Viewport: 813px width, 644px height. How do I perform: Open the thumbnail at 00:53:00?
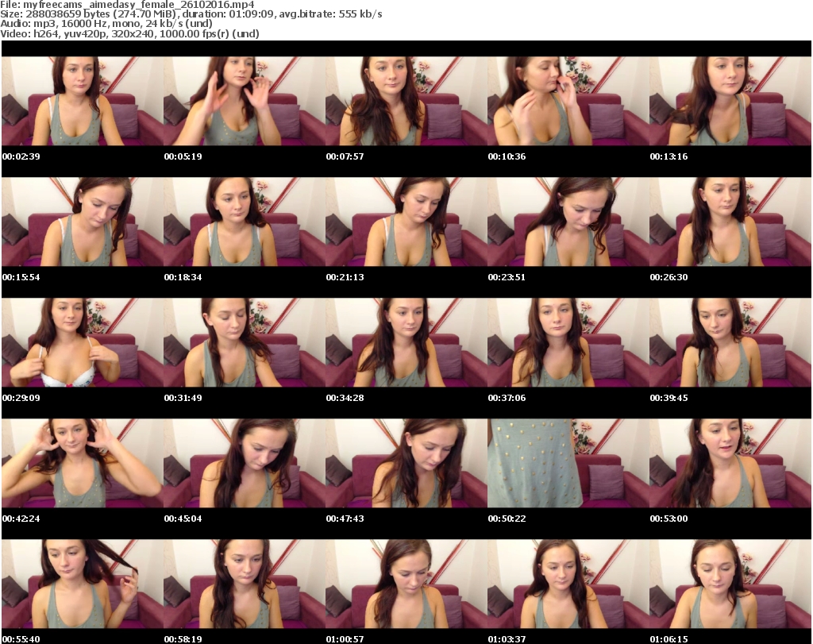(730, 463)
